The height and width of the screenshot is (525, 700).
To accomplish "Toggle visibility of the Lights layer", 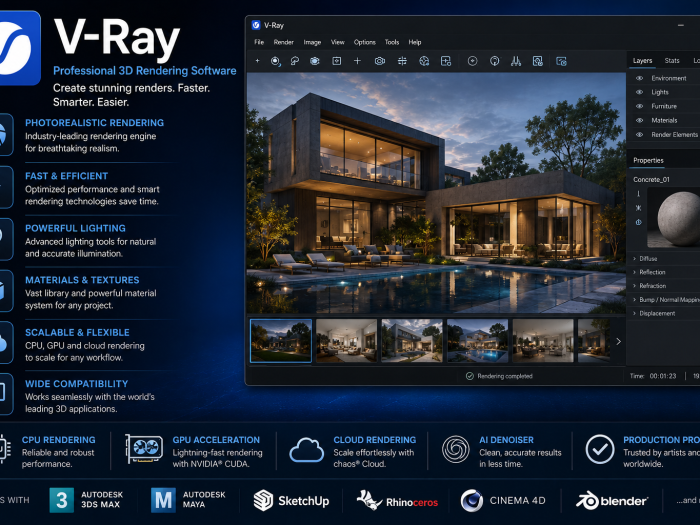I will pos(639,92).
